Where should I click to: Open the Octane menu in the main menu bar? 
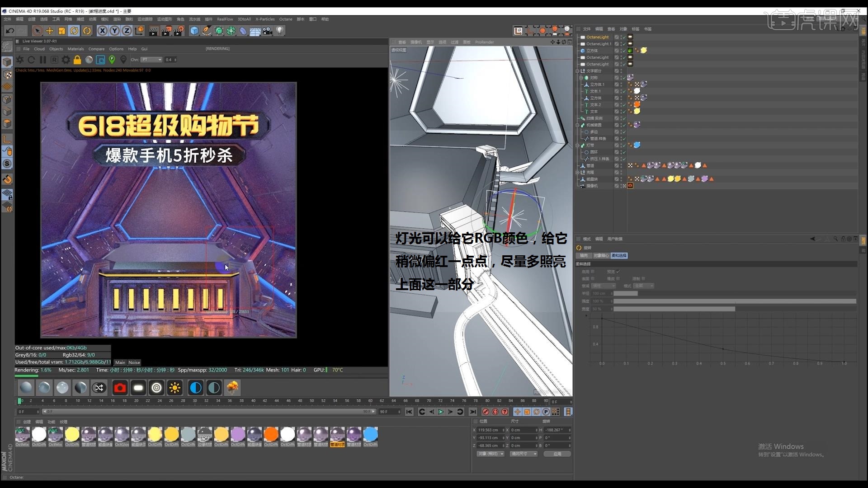[x=286, y=19]
